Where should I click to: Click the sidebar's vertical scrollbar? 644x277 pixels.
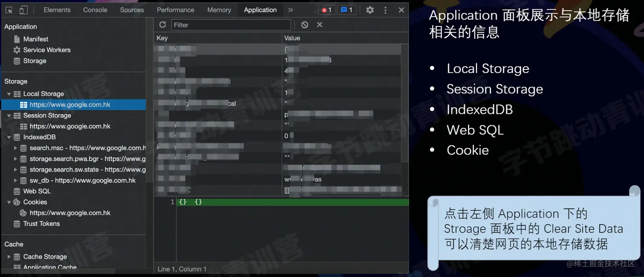click(149, 100)
